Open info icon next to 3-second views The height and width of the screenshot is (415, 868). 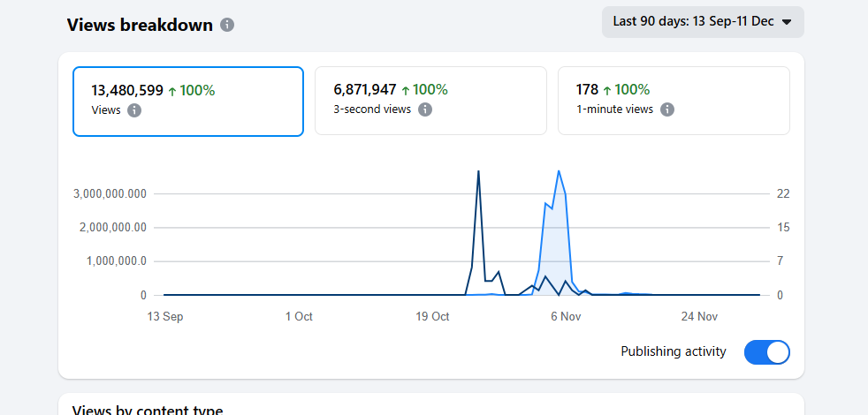click(x=425, y=109)
